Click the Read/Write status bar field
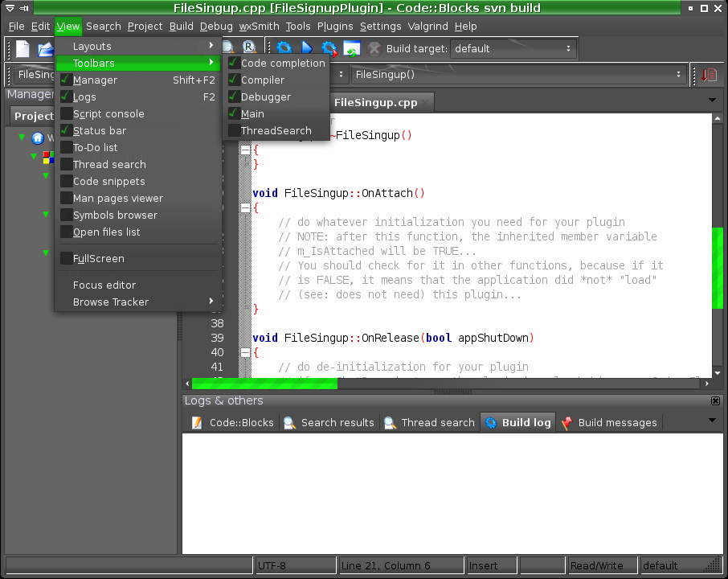Viewport: 728px width, 579px height. click(602, 565)
